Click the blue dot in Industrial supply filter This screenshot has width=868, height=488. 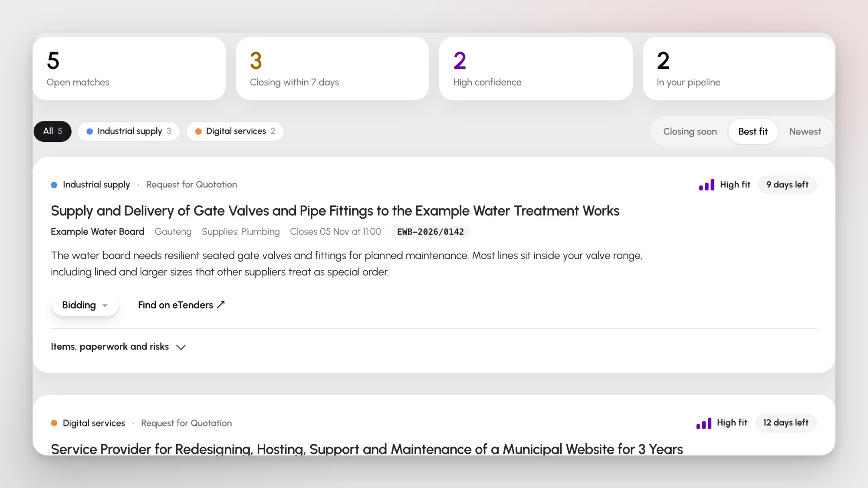click(x=89, y=131)
